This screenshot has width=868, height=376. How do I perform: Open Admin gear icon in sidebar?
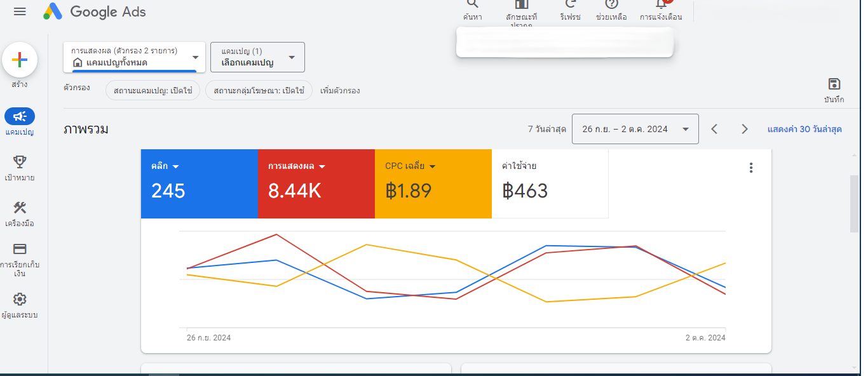click(x=20, y=299)
